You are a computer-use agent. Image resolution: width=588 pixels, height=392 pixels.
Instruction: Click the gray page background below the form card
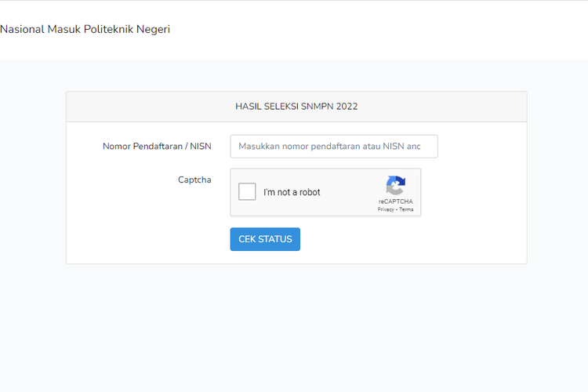[296, 329]
